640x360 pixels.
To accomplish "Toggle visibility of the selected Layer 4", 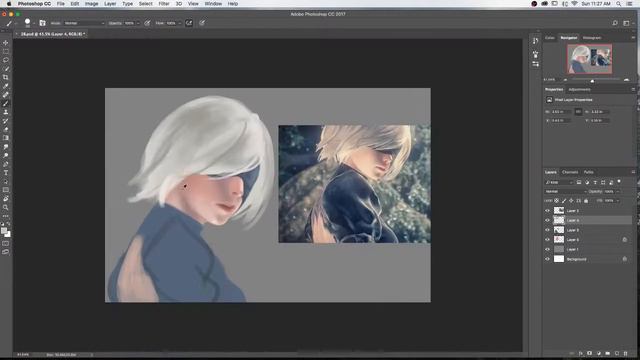I will click(x=547, y=220).
